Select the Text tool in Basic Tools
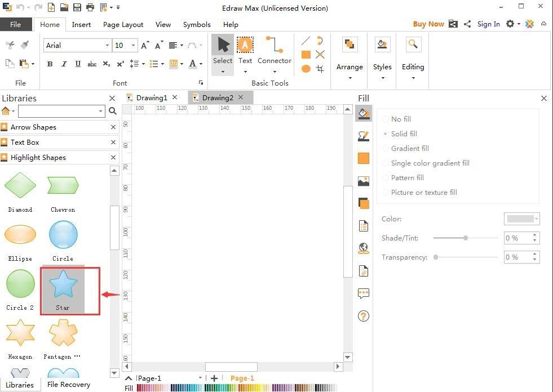The image size is (553, 392). [245, 51]
